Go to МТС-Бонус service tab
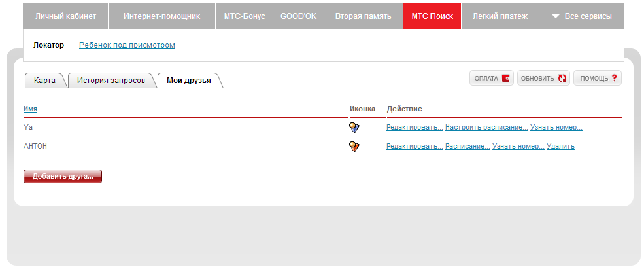Viewport: 644px width, 269px height. click(x=245, y=16)
